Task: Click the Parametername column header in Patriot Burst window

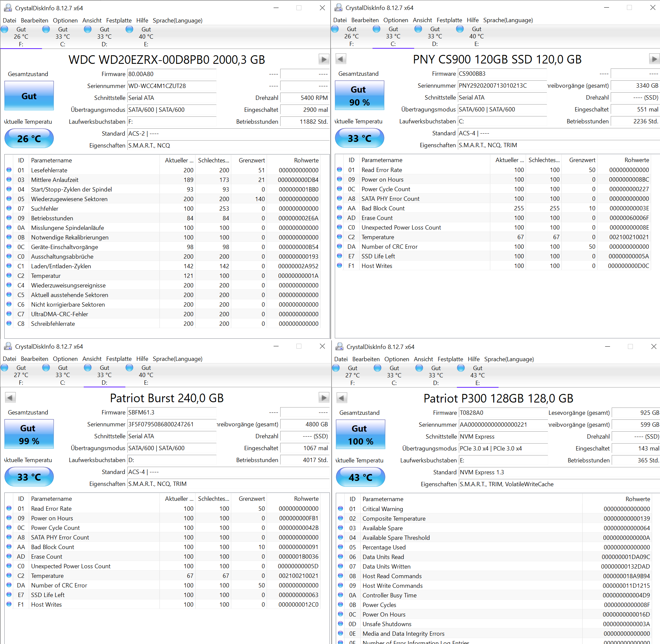Action: click(51, 498)
